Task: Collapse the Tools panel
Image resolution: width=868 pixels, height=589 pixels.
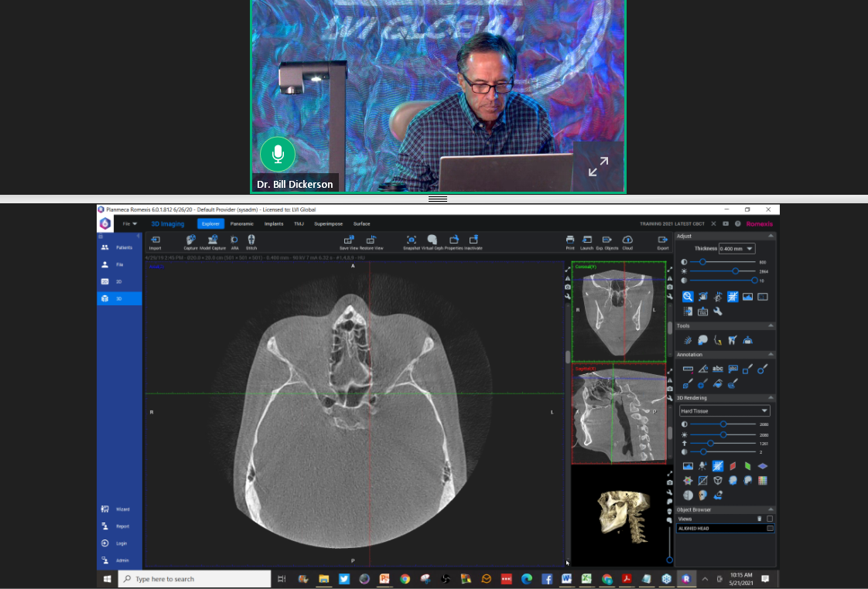Action: pos(771,325)
